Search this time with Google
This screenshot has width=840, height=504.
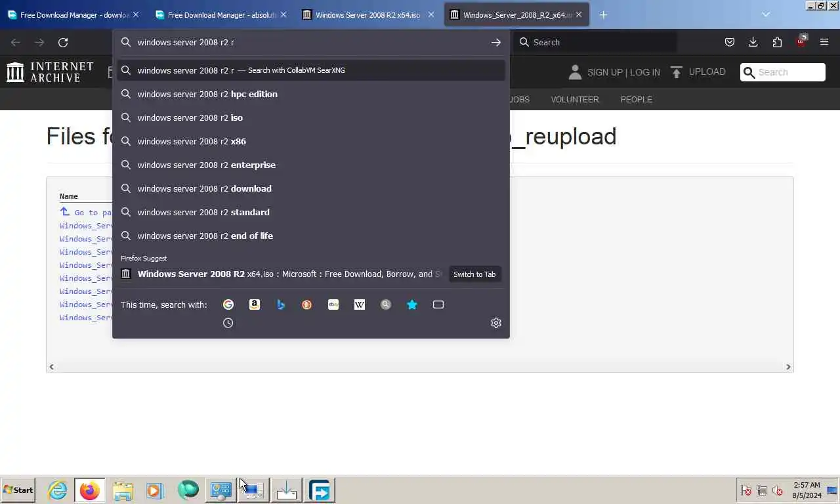tap(228, 304)
